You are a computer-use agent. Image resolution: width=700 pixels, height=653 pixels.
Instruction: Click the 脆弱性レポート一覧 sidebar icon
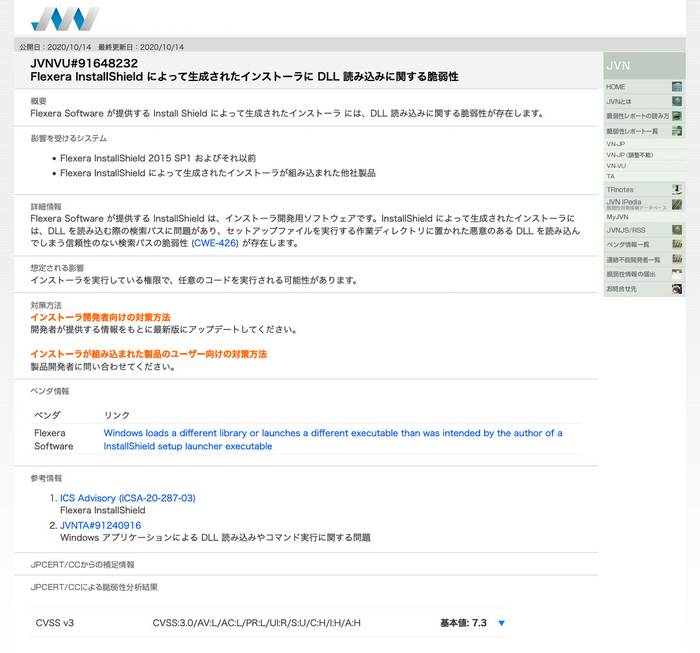tap(677, 131)
